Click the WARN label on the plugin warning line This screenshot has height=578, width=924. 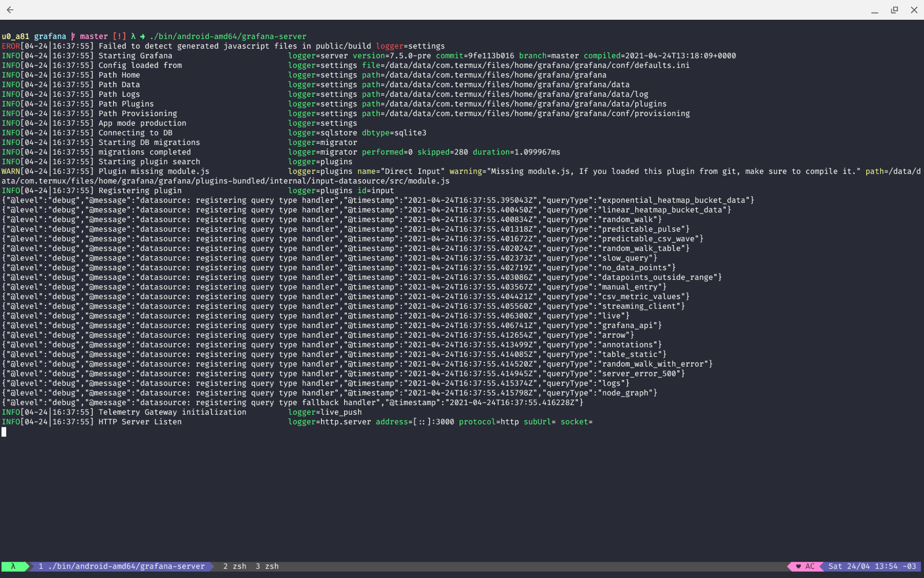[12, 171]
